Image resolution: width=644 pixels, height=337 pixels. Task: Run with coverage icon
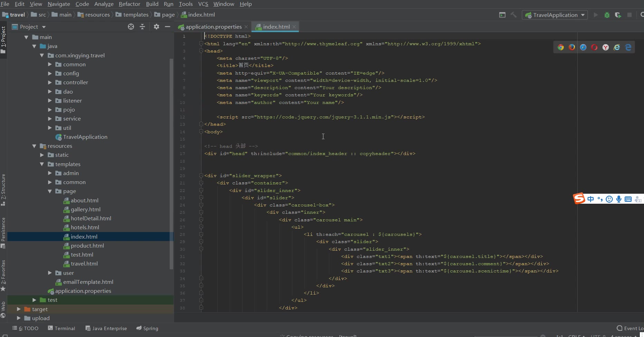[x=618, y=15]
